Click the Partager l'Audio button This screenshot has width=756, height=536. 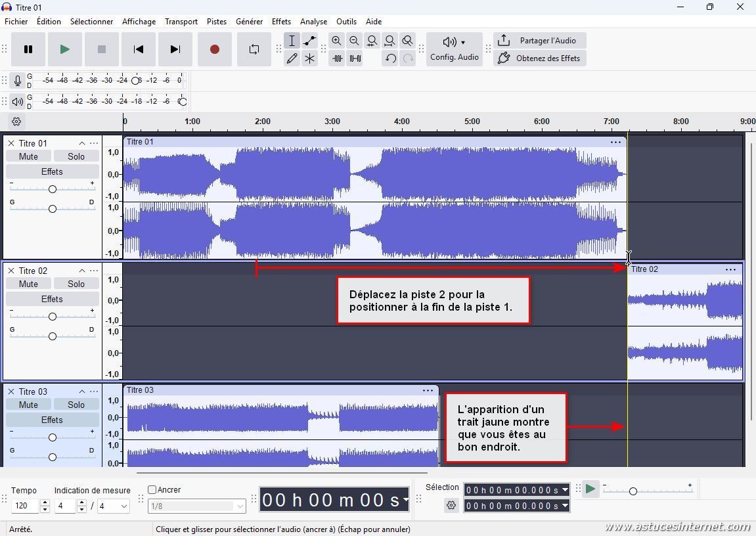point(540,41)
